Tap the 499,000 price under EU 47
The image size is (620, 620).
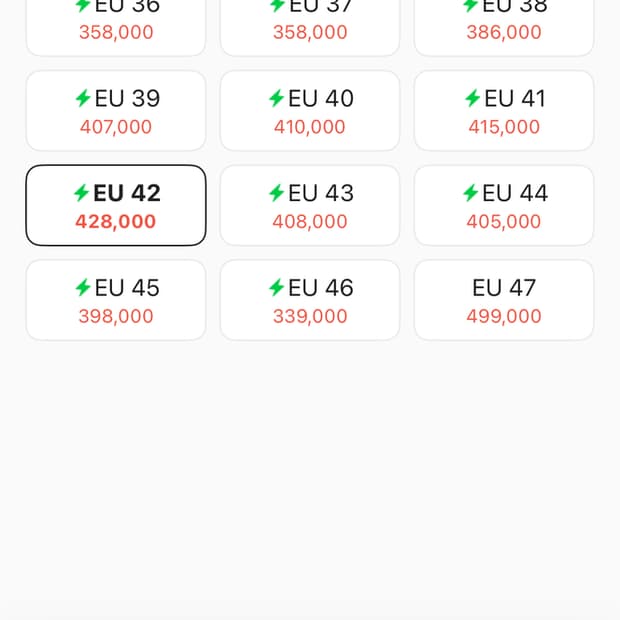[x=504, y=316]
